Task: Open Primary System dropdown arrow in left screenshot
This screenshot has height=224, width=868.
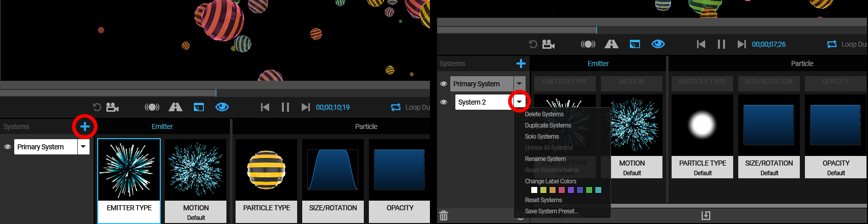Action: tap(83, 147)
